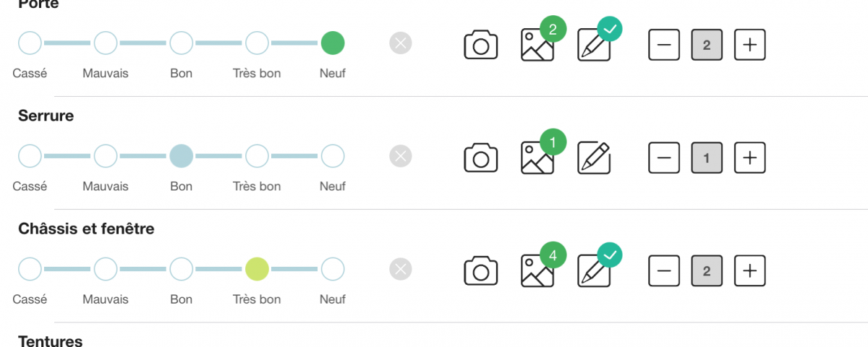868x347 pixels.
Task: Increase Châssis et fenêtre quantity with plus
Action: pyautogui.click(x=750, y=270)
